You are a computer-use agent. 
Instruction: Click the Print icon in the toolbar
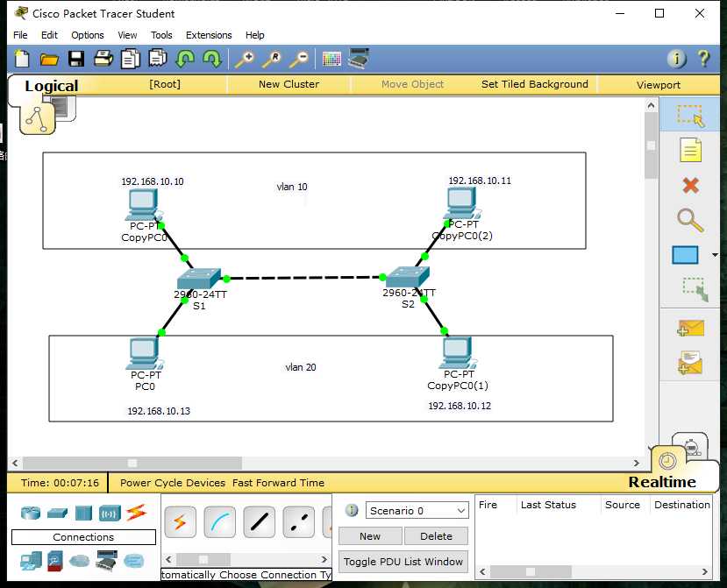103,59
